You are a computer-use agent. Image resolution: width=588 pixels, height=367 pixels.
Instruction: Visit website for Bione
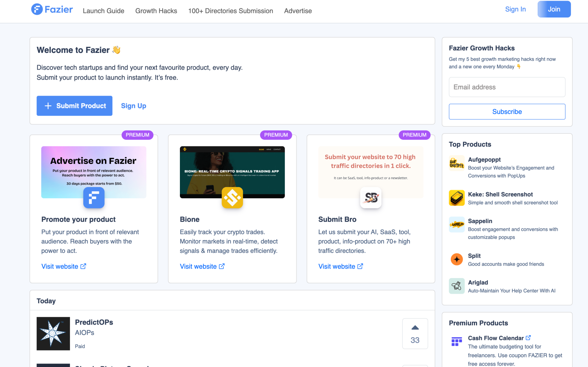pos(198,266)
